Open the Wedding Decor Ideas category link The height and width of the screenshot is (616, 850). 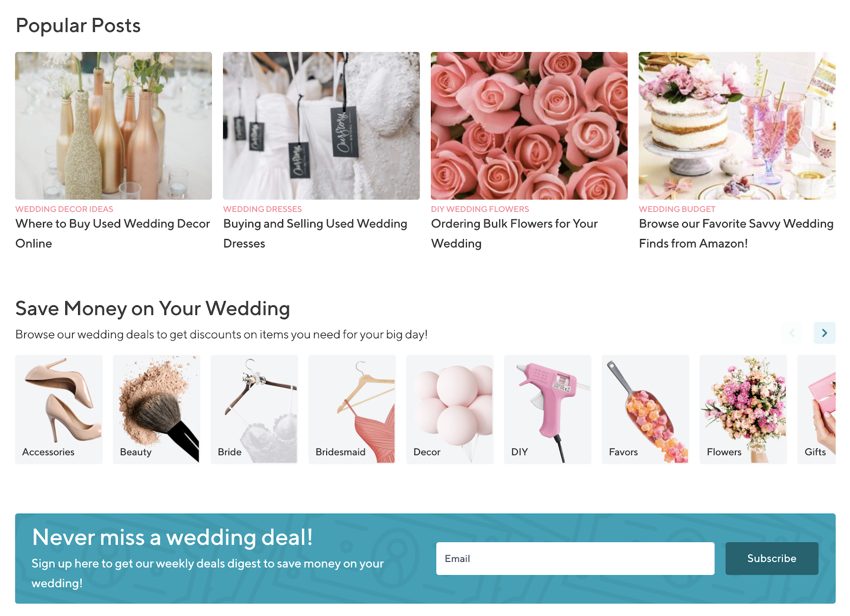point(64,209)
